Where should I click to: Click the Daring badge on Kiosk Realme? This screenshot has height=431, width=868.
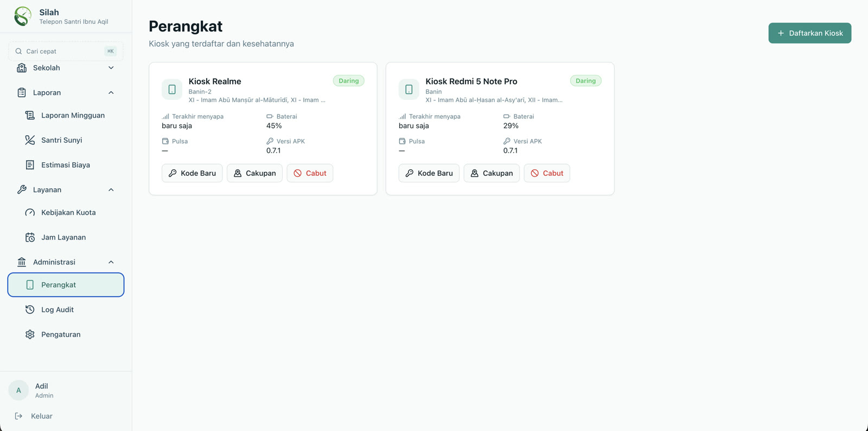coord(349,81)
